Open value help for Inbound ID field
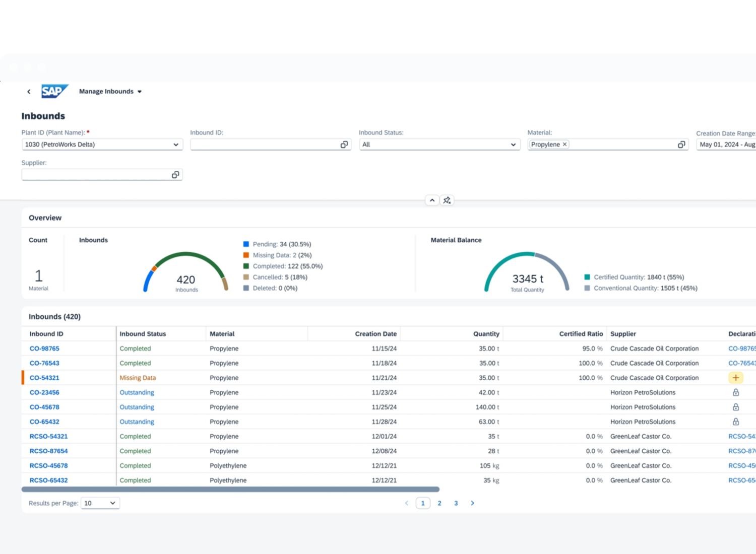Viewport: 756px width, 554px height. click(344, 145)
